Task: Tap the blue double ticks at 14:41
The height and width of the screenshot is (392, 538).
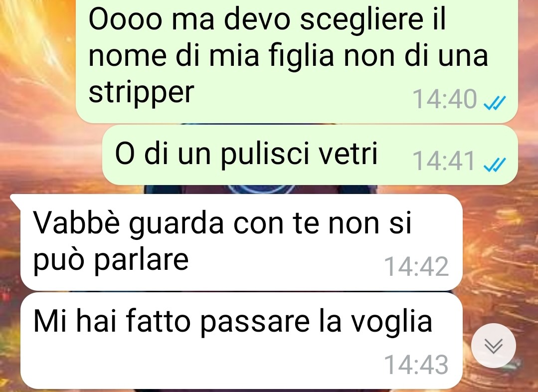Action: click(495, 165)
